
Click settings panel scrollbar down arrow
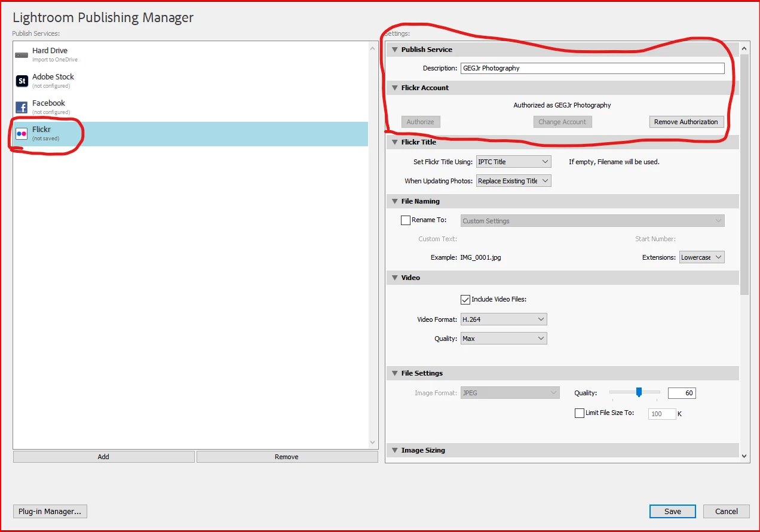click(x=744, y=456)
